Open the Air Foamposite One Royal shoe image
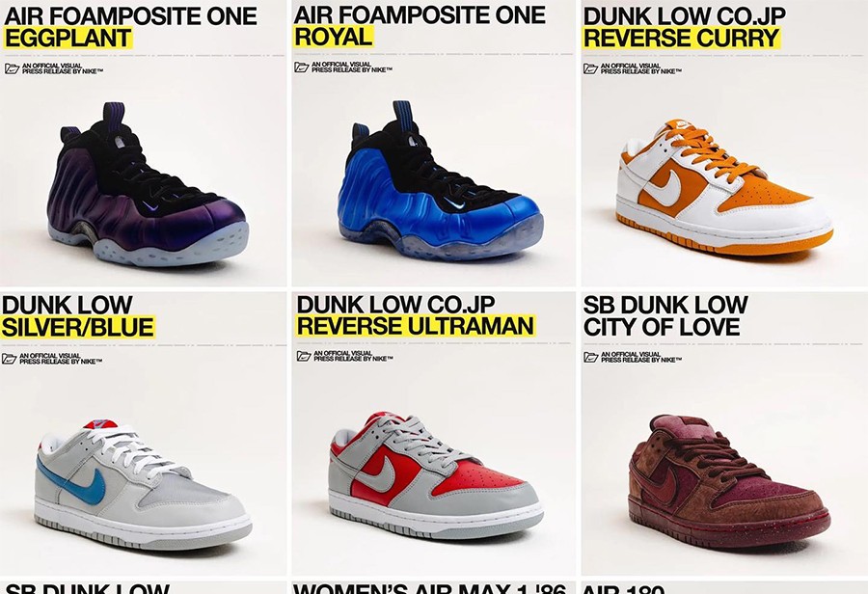The height and width of the screenshot is (594, 868). tap(440, 180)
